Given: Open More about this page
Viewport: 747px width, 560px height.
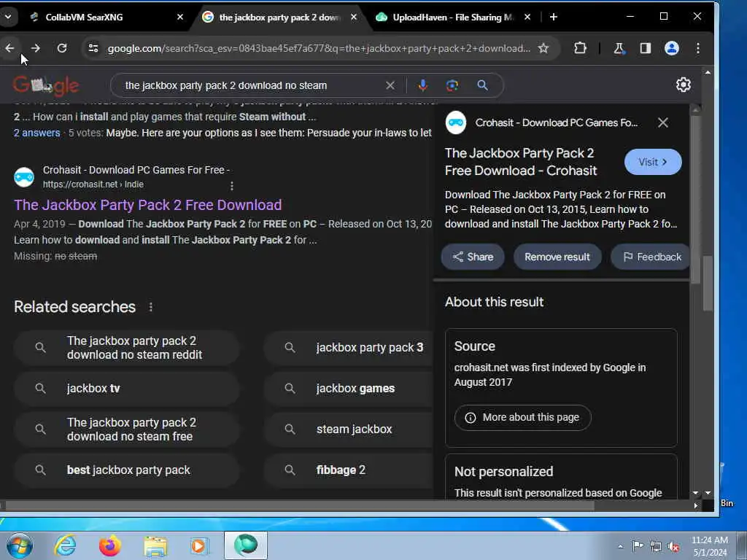Looking at the screenshot, I should (522, 418).
